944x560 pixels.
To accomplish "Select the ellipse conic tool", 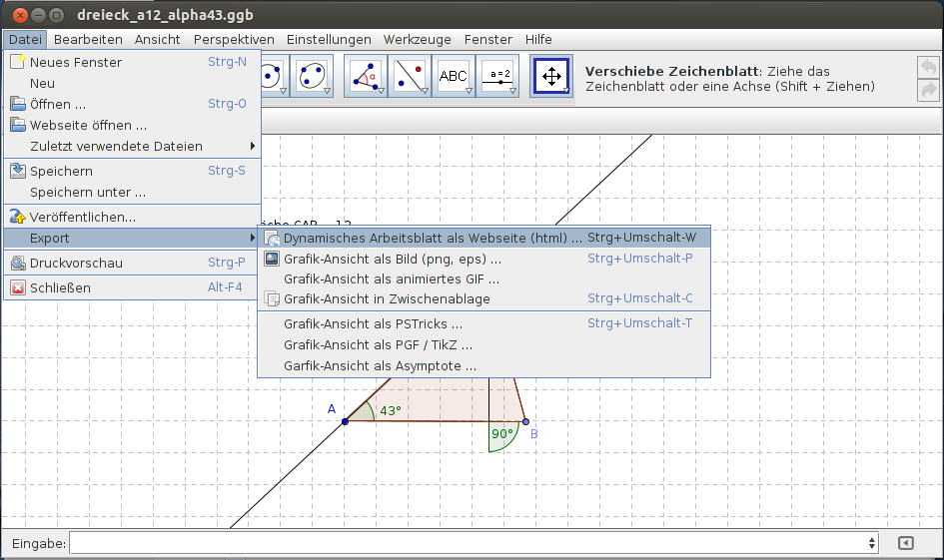I will [x=313, y=76].
